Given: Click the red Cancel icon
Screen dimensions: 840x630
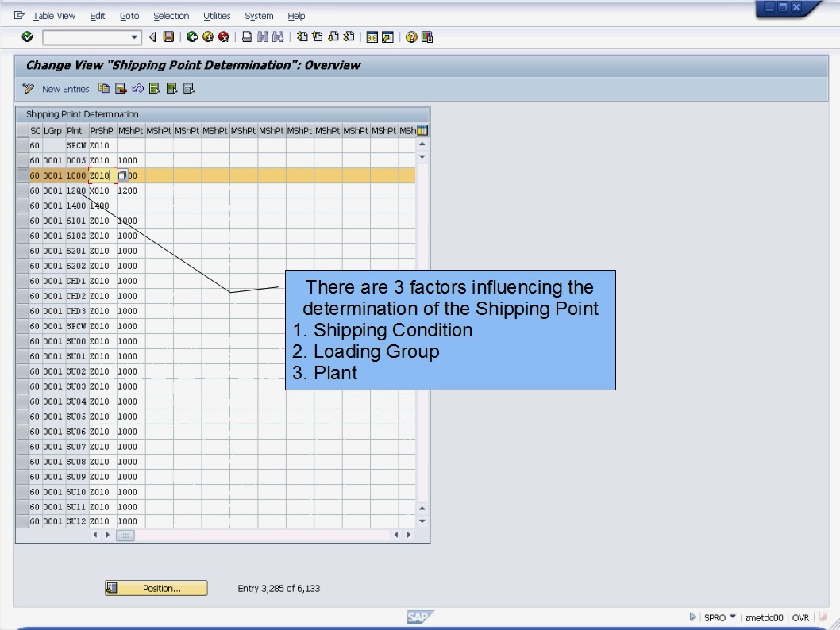Looking at the screenshot, I should [x=223, y=36].
